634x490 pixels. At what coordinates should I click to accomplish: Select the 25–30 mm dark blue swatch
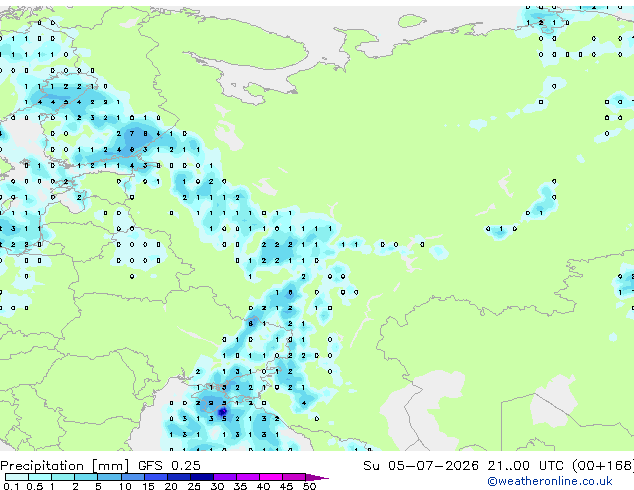tap(202, 477)
